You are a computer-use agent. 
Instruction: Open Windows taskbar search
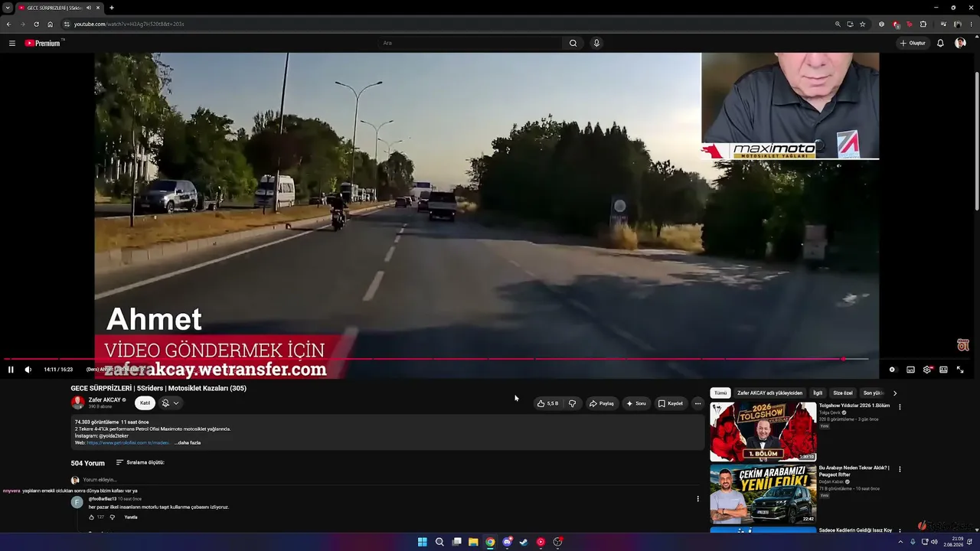[x=439, y=542]
